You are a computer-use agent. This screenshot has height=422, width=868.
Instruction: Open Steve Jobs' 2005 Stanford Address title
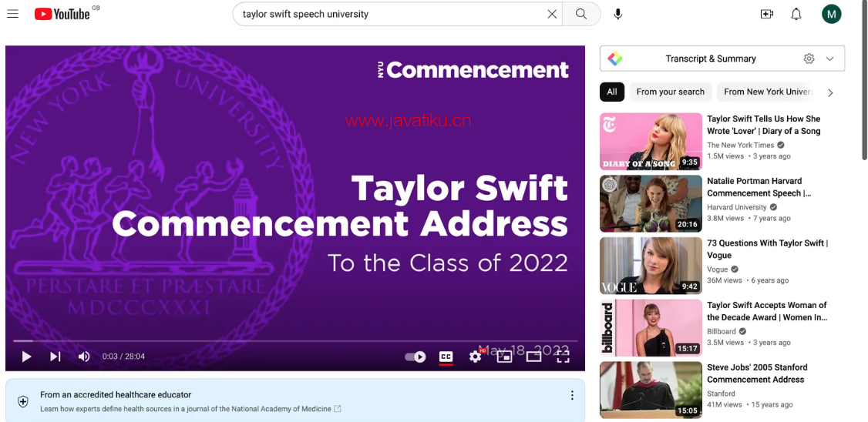(x=757, y=373)
